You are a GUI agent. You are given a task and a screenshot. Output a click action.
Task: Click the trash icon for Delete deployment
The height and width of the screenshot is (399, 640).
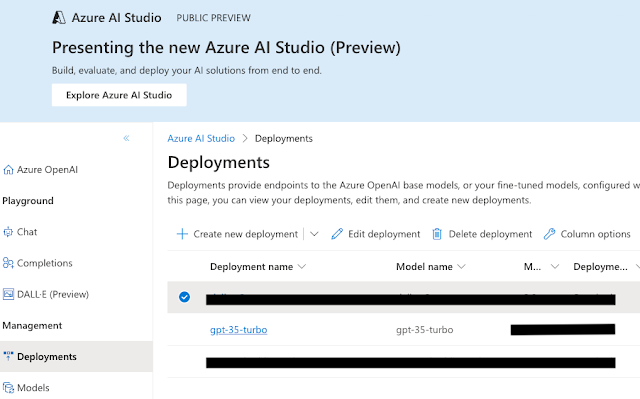tap(437, 234)
